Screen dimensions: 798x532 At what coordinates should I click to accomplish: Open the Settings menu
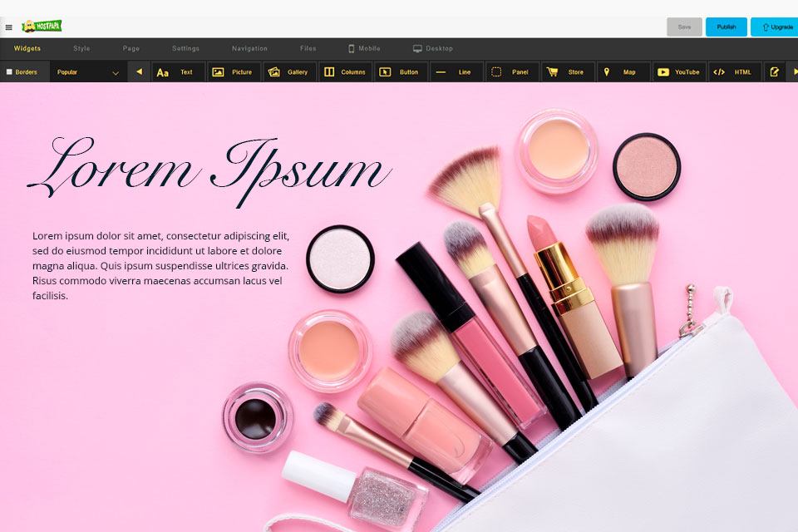pyautogui.click(x=185, y=48)
